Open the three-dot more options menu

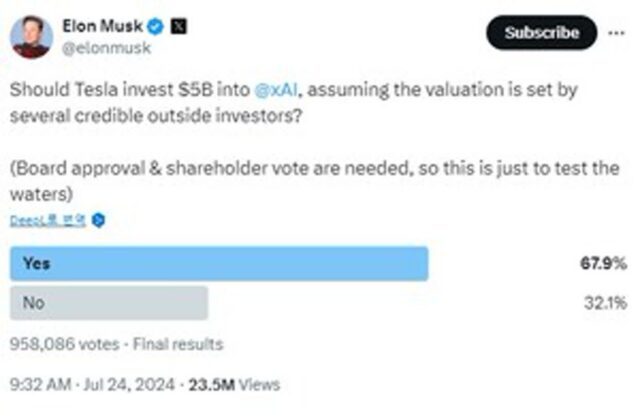[x=616, y=32]
